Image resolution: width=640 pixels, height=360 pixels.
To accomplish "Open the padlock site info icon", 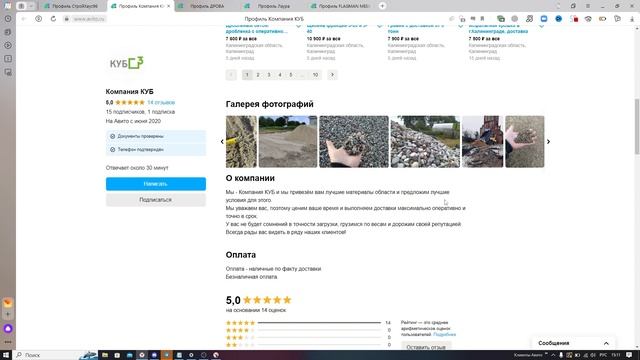I will pyautogui.click(x=67, y=19).
